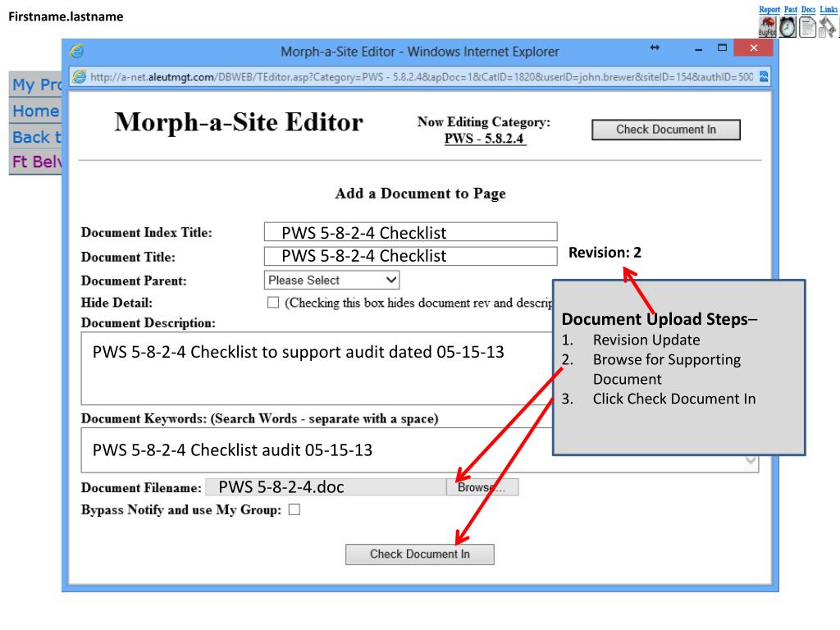Open the Docs link at top right
The image size is (840, 630).
[x=808, y=9]
